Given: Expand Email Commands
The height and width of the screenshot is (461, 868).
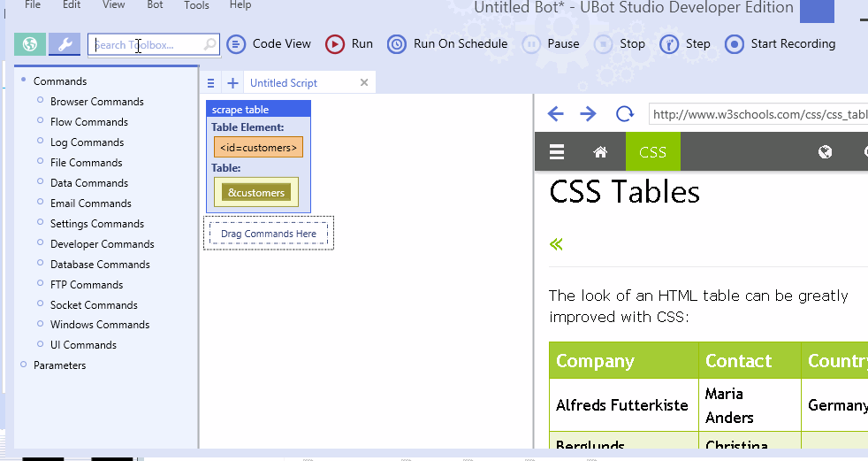Looking at the screenshot, I should click(40, 202).
